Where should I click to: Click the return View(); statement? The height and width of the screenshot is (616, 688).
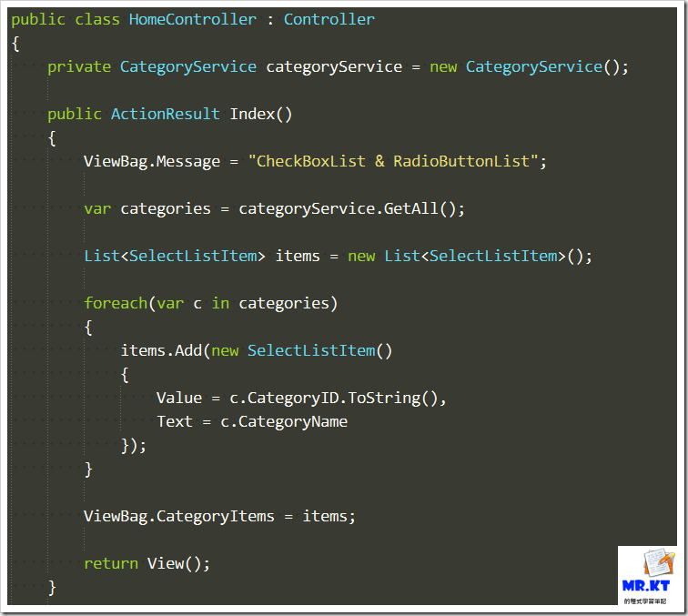(x=147, y=564)
